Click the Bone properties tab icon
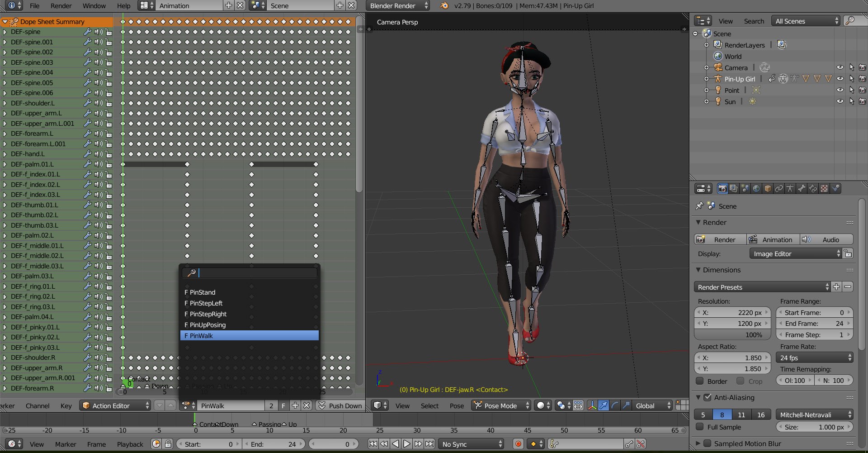The image size is (868, 453). pos(802,189)
